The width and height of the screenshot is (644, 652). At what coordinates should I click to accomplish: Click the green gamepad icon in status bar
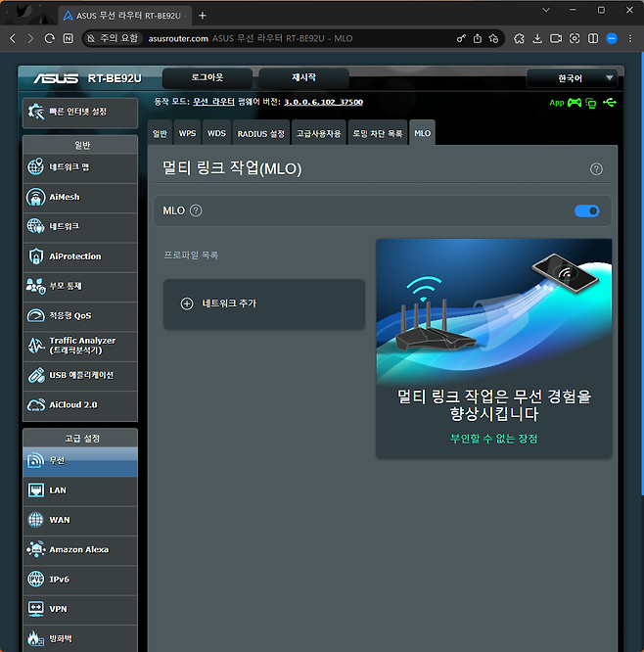pyautogui.click(x=575, y=103)
